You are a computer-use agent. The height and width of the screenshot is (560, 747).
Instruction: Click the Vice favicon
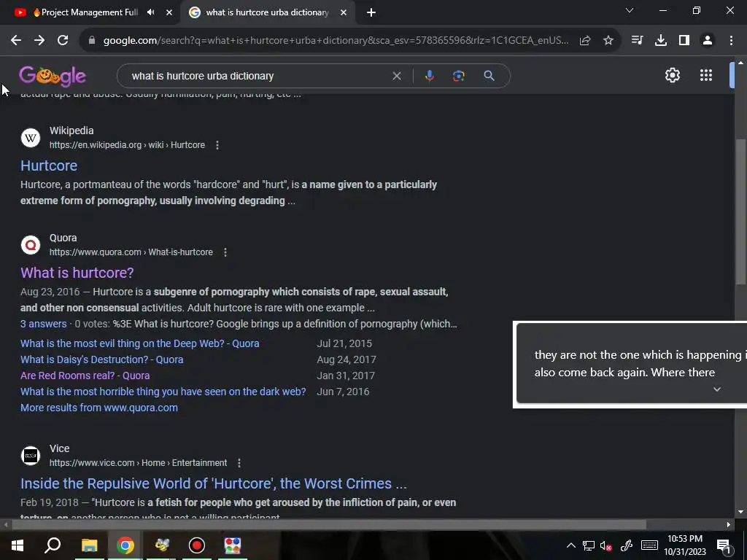click(31, 456)
